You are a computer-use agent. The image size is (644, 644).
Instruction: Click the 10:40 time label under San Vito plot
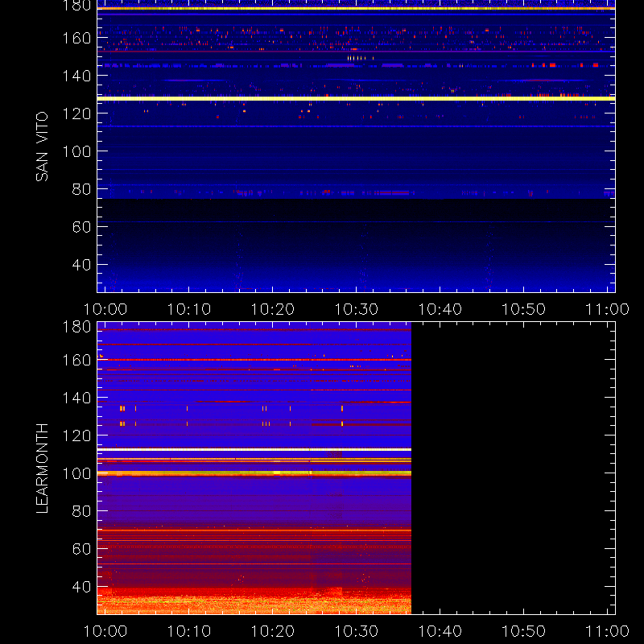tap(440, 309)
